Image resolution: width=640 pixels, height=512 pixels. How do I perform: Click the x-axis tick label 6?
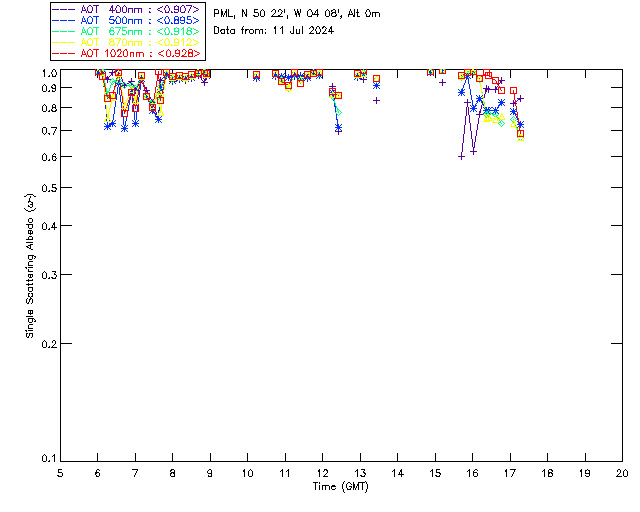coord(98,473)
